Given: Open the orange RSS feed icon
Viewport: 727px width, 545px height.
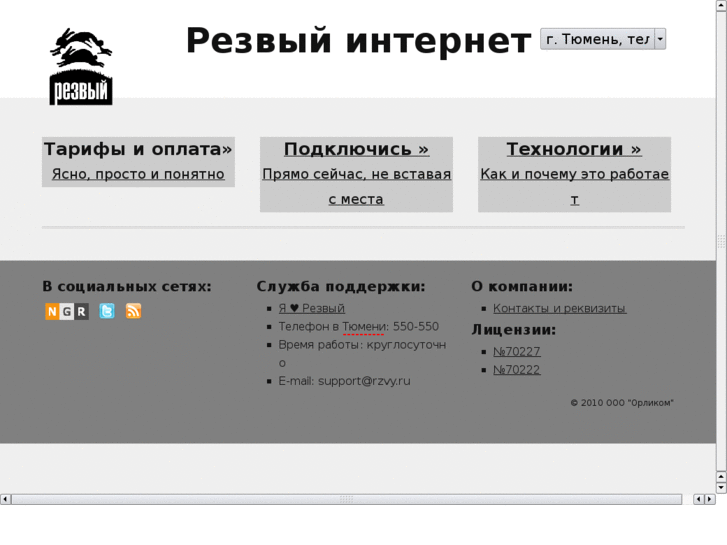Looking at the screenshot, I should [x=134, y=311].
